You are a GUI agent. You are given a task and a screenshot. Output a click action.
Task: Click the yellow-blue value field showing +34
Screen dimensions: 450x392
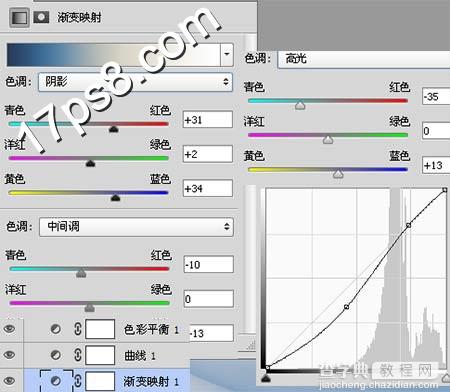207,188
